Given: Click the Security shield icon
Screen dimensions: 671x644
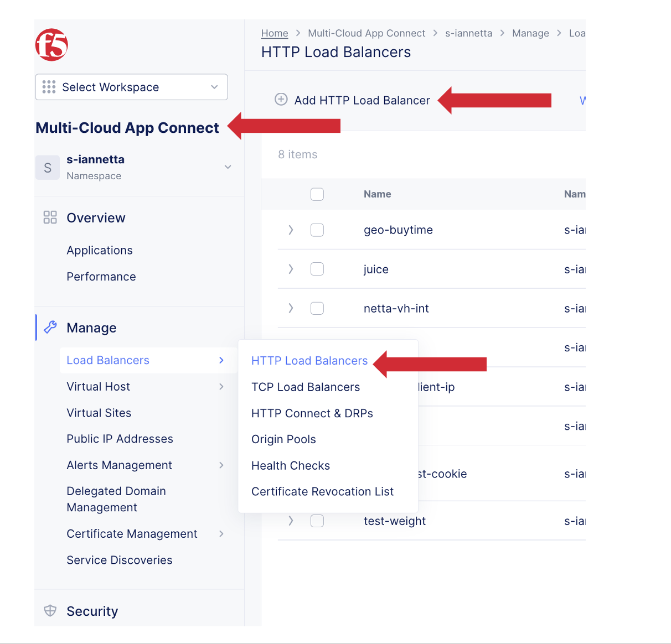Looking at the screenshot, I should [50, 611].
